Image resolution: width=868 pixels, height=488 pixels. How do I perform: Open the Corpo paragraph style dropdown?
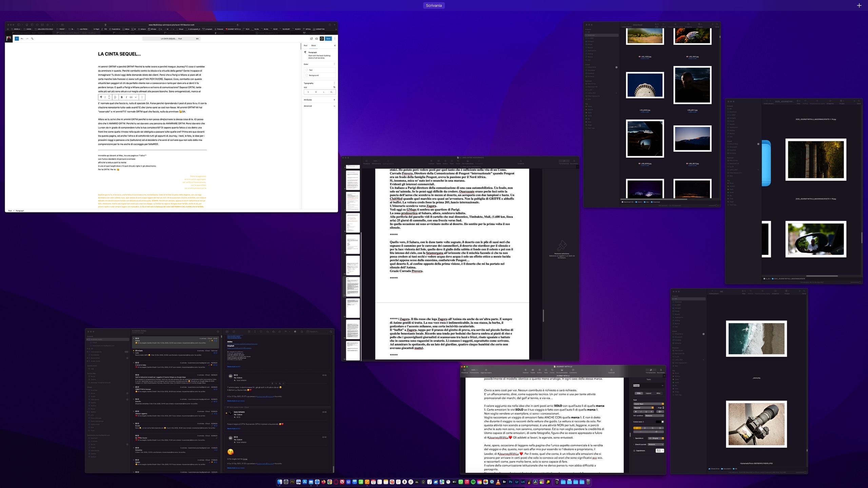click(648, 385)
